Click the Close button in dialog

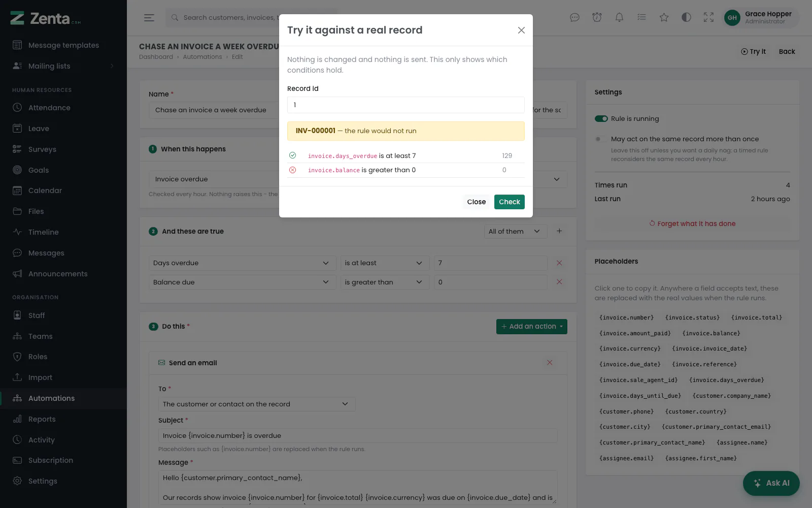click(476, 202)
